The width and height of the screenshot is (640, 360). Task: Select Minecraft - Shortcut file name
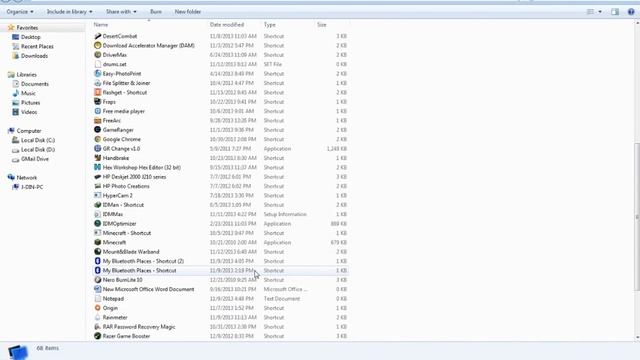tap(127, 233)
